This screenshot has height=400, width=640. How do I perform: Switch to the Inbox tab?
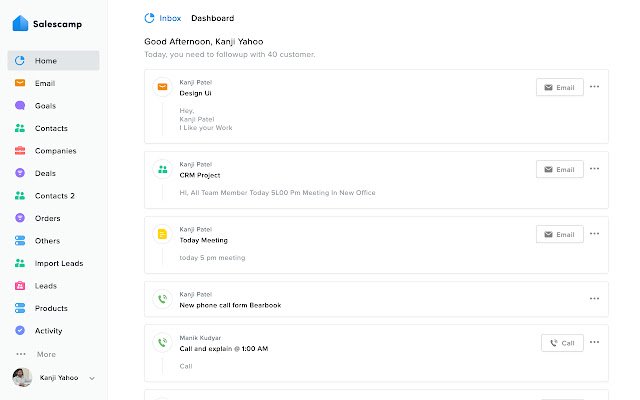pos(170,18)
